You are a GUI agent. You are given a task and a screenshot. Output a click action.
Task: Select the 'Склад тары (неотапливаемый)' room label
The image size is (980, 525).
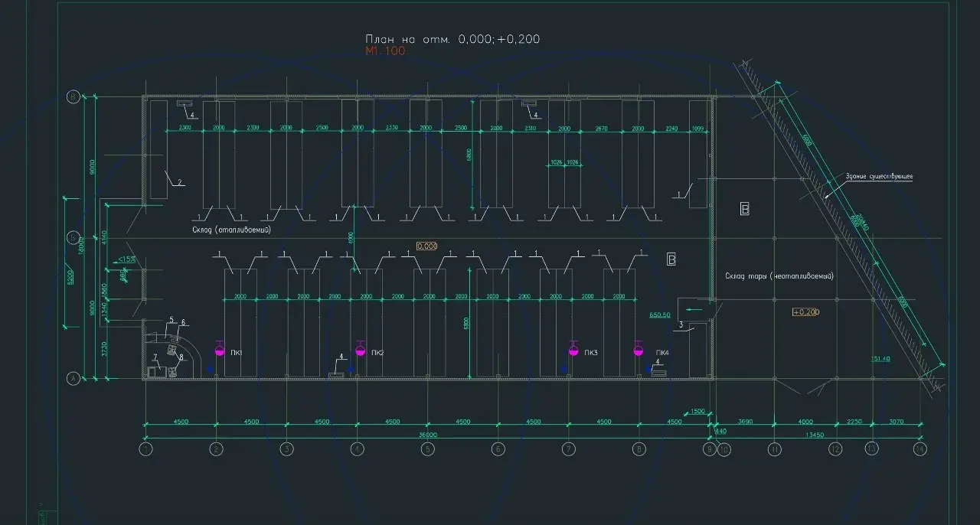[779, 275]
